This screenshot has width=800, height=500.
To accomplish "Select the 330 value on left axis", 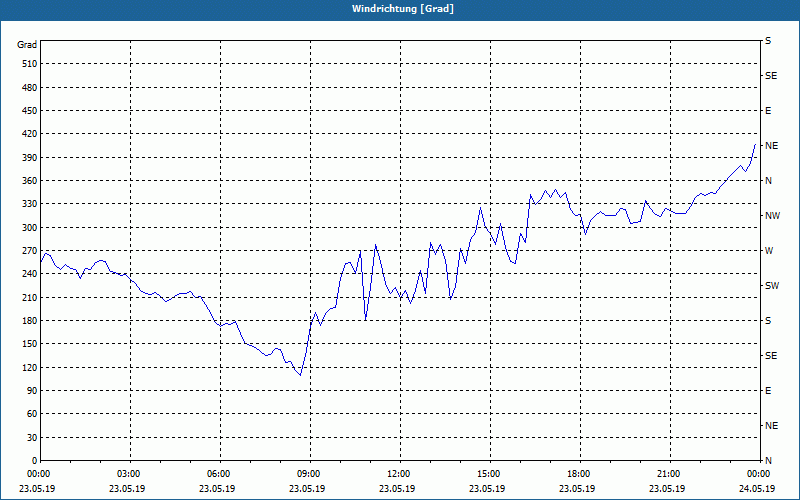I will pyautogui.click(x=30, y=204).
